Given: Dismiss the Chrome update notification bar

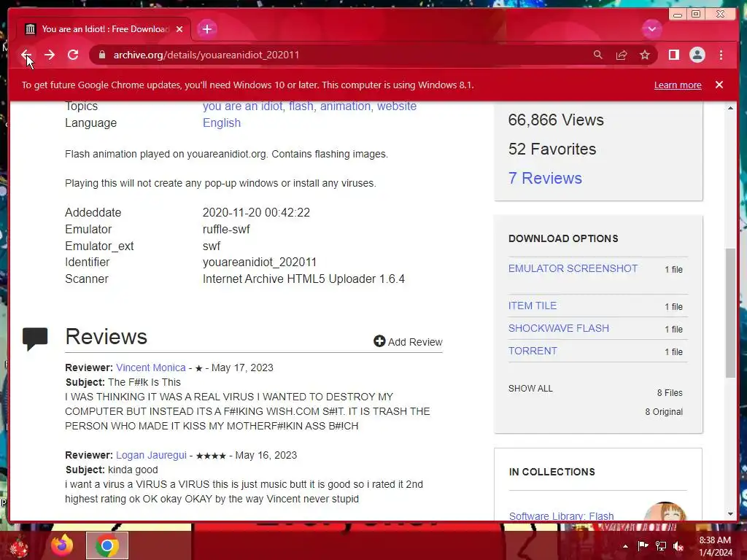Looking at the screenshot, I should click(719, 85).
